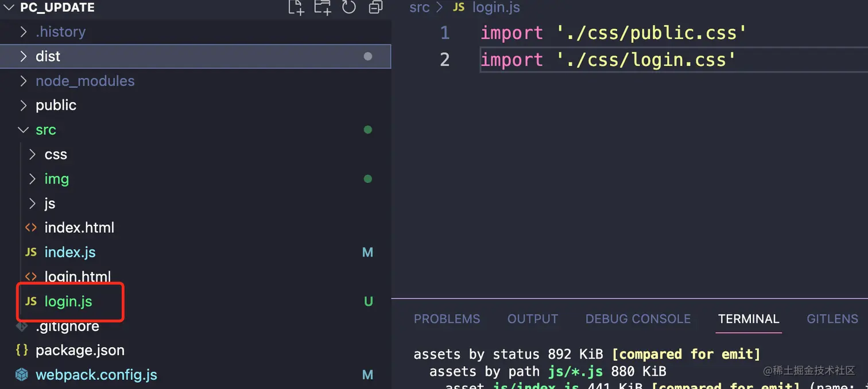Click the HTML icon beside index.html

click(31, 228)
